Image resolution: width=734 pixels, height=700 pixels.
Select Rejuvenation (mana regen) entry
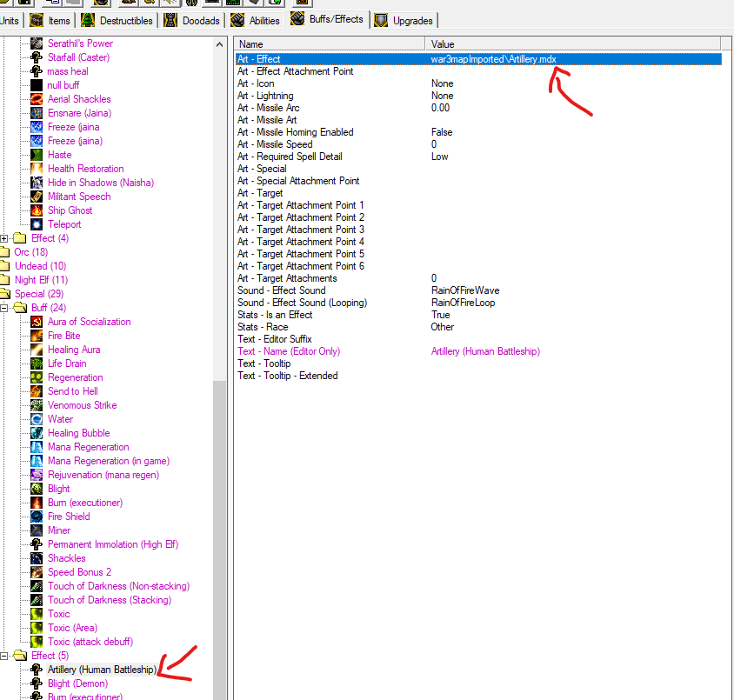tap(103, 475)
